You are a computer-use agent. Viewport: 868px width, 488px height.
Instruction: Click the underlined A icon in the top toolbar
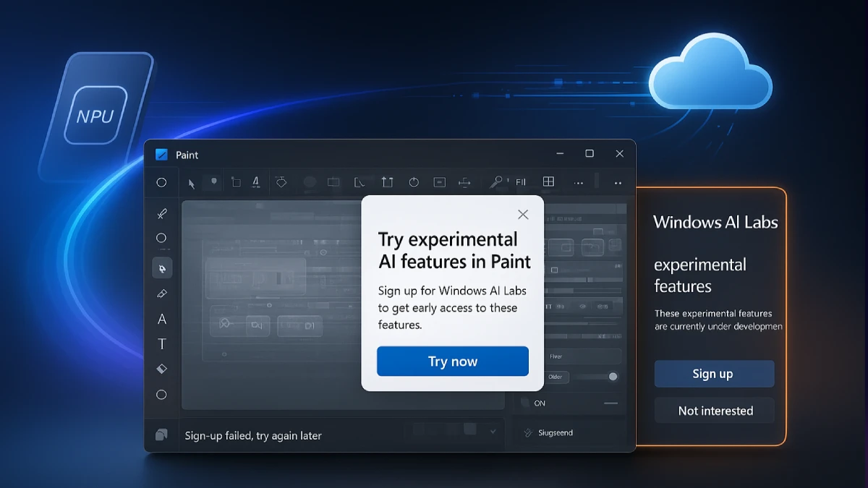[x=255, y=182]
